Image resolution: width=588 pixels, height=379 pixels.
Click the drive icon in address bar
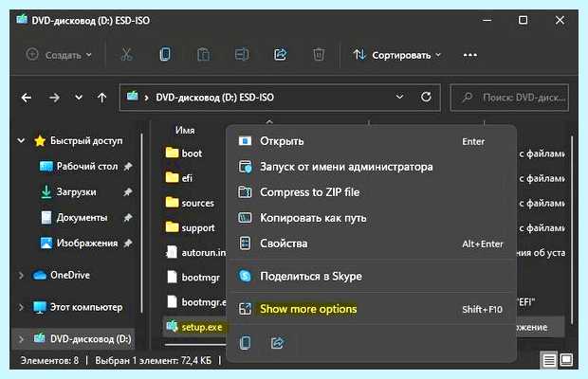(x=132, y=97)
